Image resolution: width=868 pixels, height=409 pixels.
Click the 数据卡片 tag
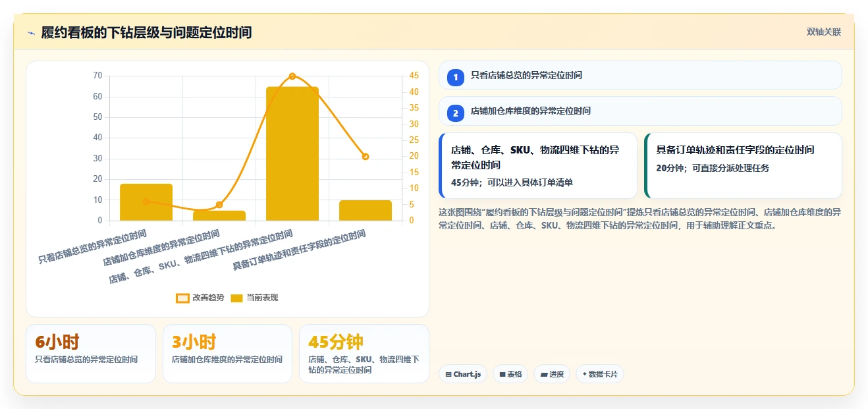click(x=599, y=374)
